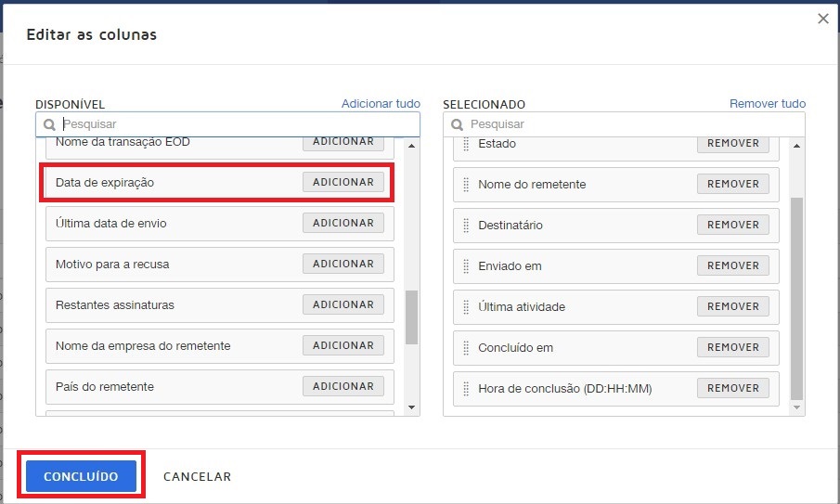
Task: Click drag handle icon beside Enviado em
Action: coord(466,266)
